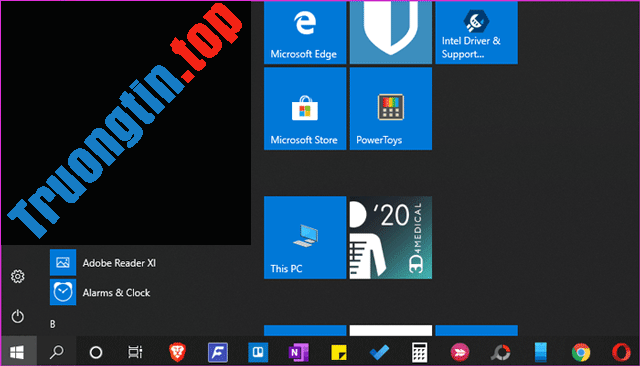Open the Microsoft Store tile
The height and width of the screenshot is (366, 640).
click(x=305, y=109)
